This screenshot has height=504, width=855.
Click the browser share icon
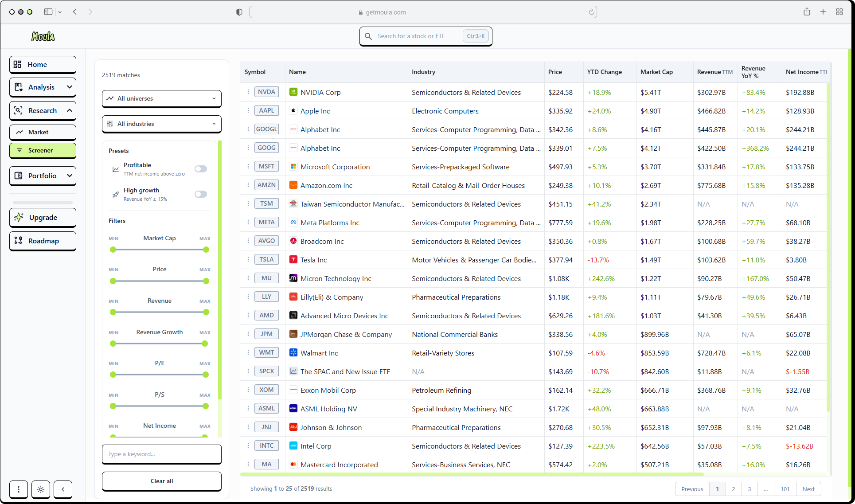tap(807, 12)
